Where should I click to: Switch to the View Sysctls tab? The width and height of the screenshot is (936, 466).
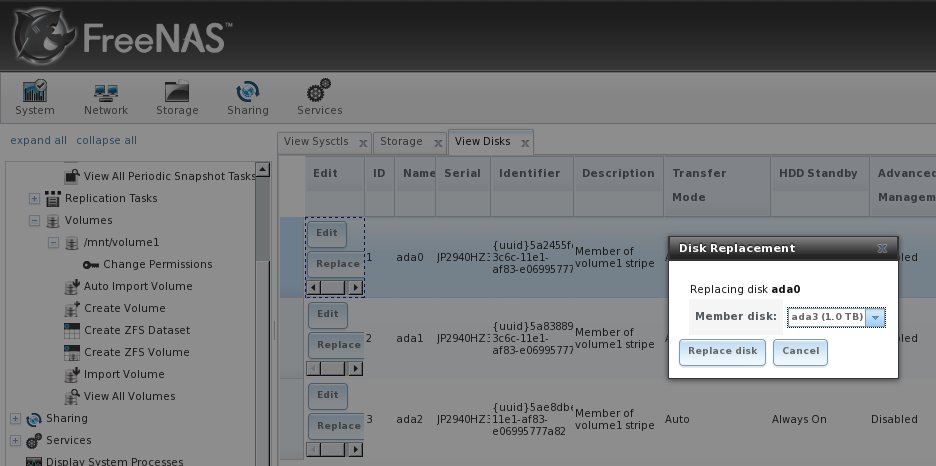pyautogui.click(x=316, y=141)
